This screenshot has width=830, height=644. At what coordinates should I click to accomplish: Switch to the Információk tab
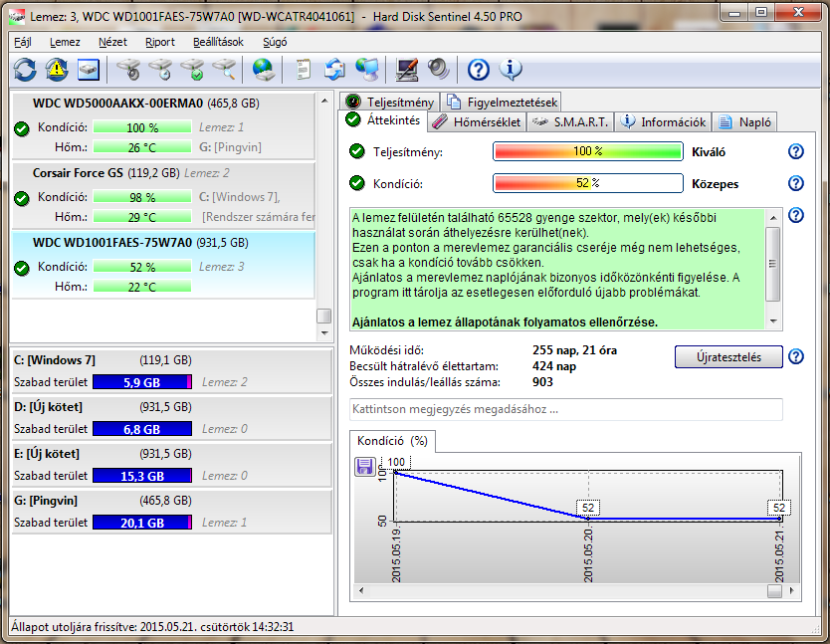coord(664,122)
